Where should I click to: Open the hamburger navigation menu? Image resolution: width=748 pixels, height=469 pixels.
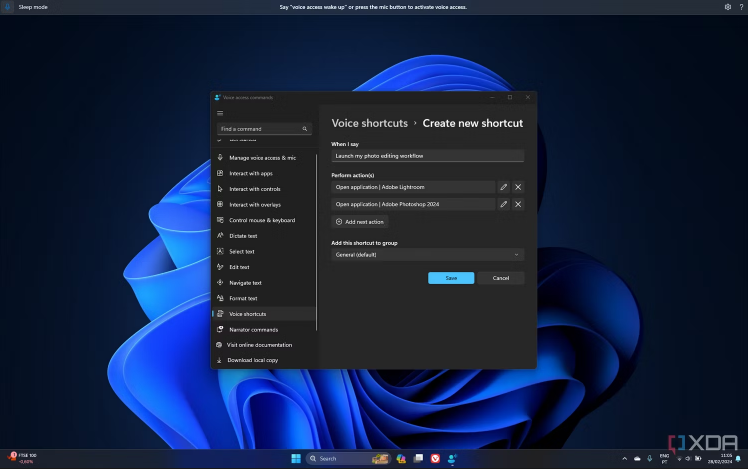pyautogui.click(x=220, y=113)
